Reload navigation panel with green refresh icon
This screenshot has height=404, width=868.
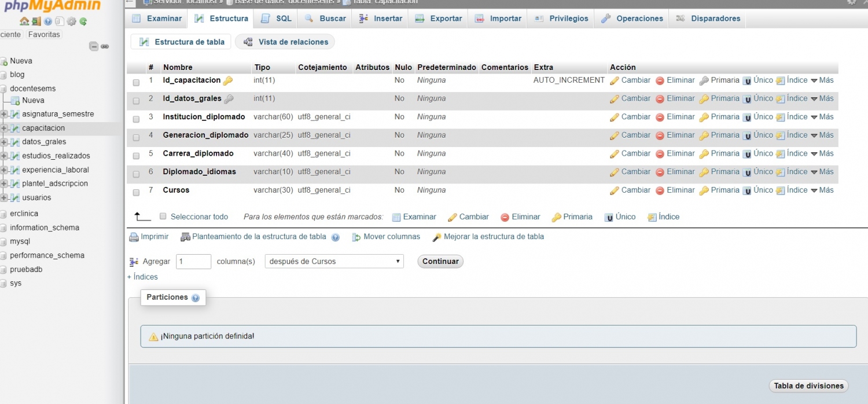[x=83, y=22]
